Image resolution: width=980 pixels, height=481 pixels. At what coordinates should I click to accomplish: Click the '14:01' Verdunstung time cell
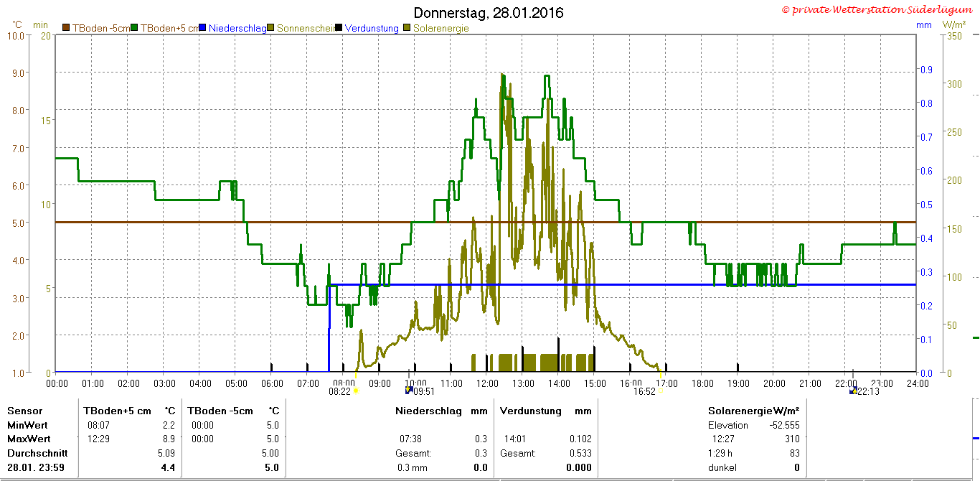click(516, 439)
